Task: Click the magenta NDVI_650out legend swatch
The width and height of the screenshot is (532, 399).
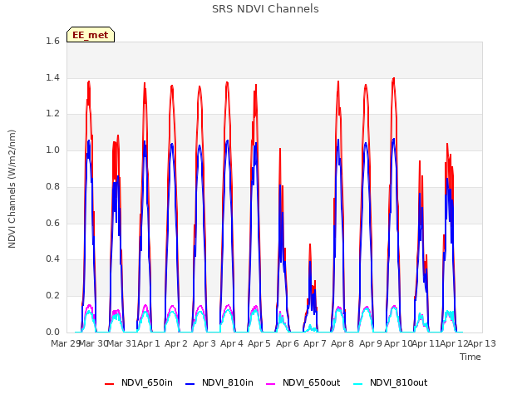Action: click(271, 384)
